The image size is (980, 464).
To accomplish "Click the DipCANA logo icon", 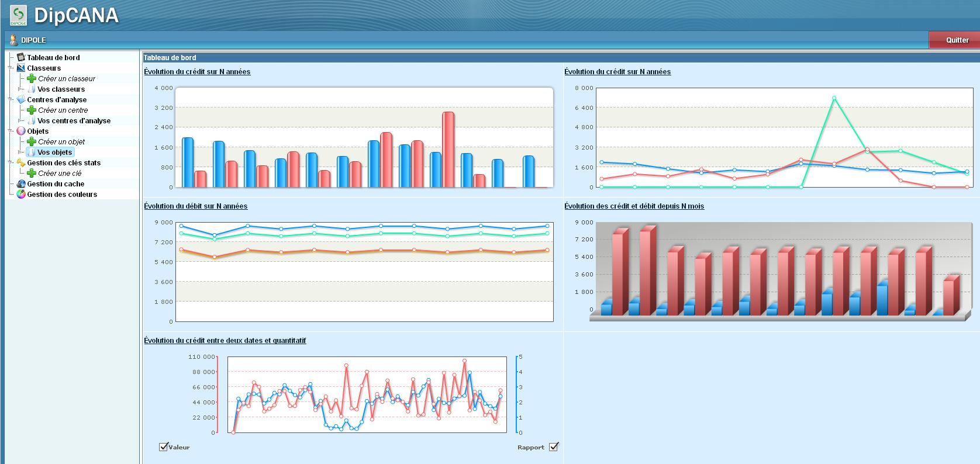I will coord(19,15).
